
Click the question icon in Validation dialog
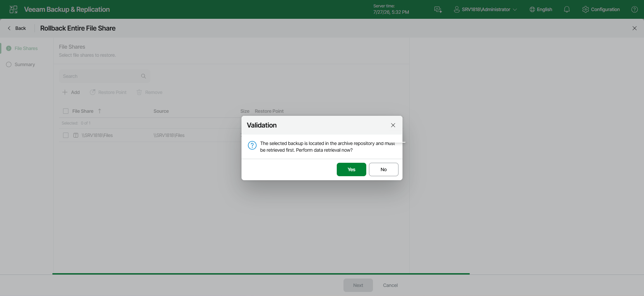pyautogui.click(x=252, y=145)
